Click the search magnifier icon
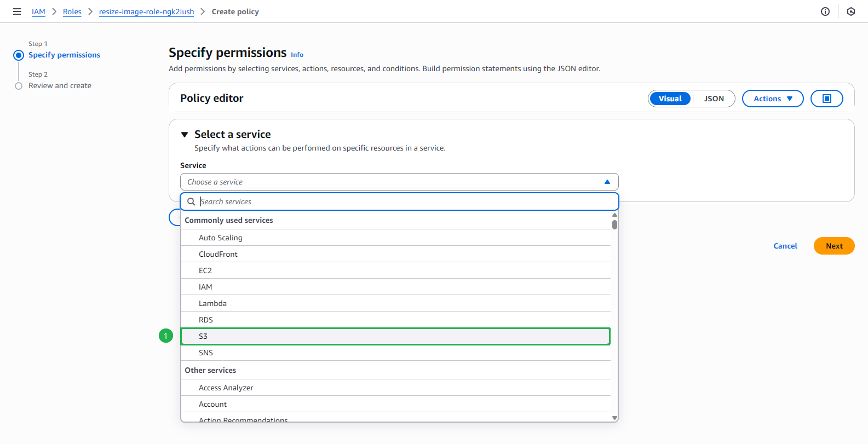The width and height of the screenshot is (868, 444). (191, 201)
